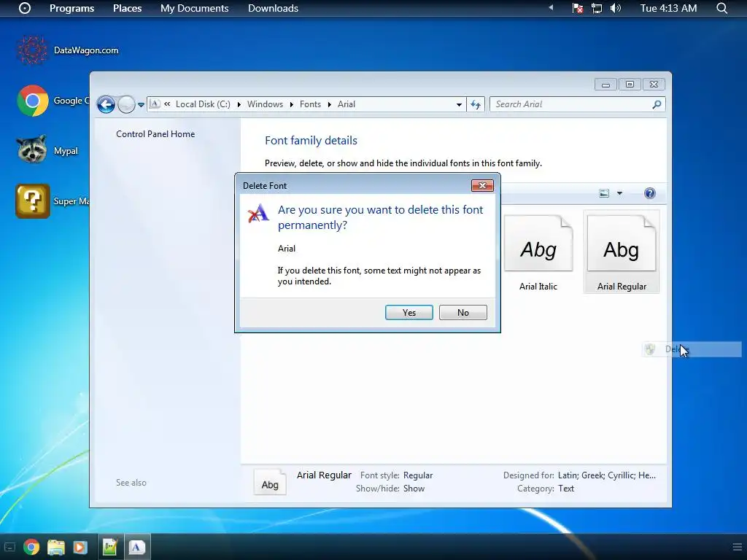Navigate to the Fonts breadcrumb

[x=310, y=104]
